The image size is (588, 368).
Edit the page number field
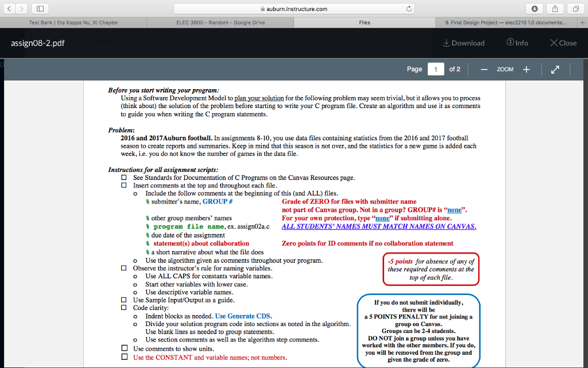coord(435,69)
